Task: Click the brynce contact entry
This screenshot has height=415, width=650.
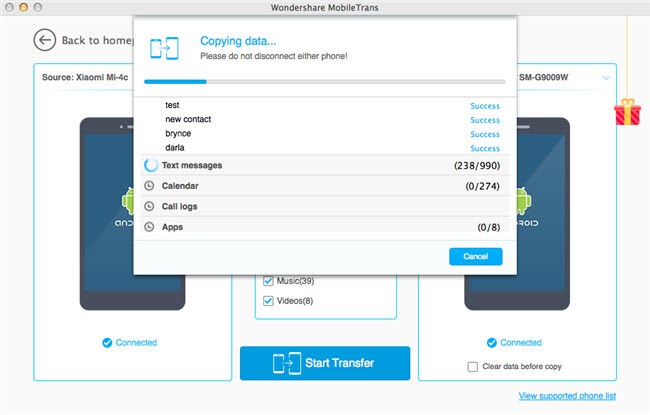Action: [x=178, y=133]
